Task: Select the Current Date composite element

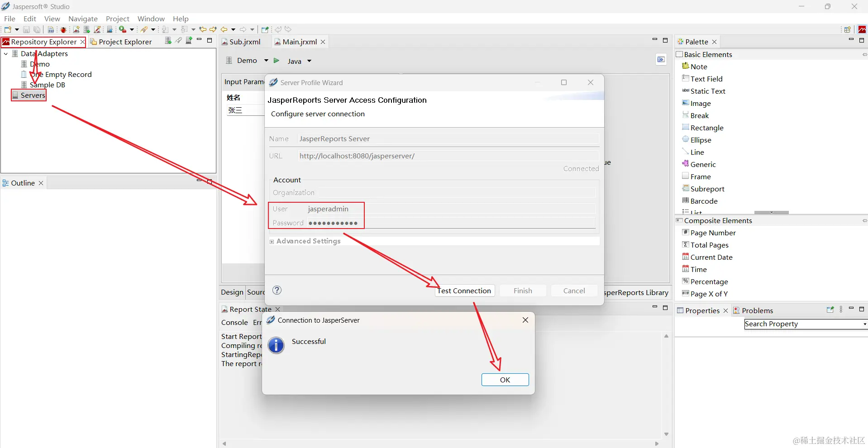Action: coord(707,257)
